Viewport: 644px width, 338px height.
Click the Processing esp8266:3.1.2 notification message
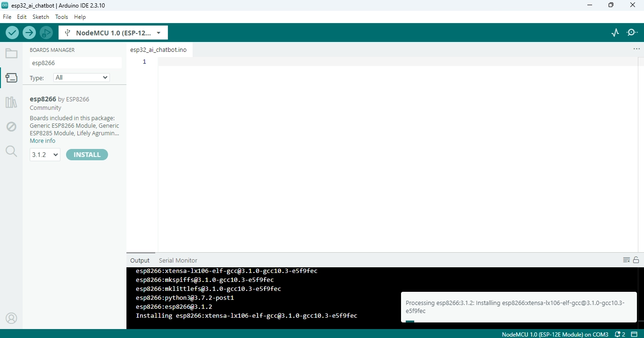coord(515,307)
